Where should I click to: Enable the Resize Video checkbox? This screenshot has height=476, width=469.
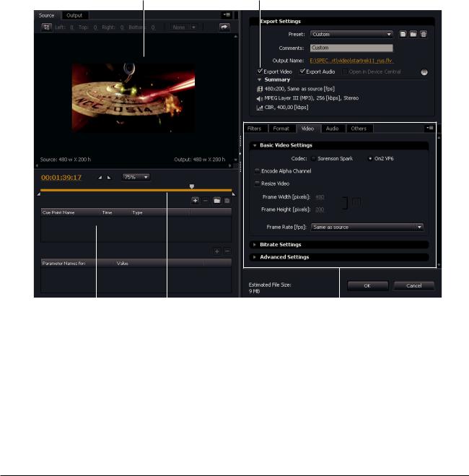257,183
